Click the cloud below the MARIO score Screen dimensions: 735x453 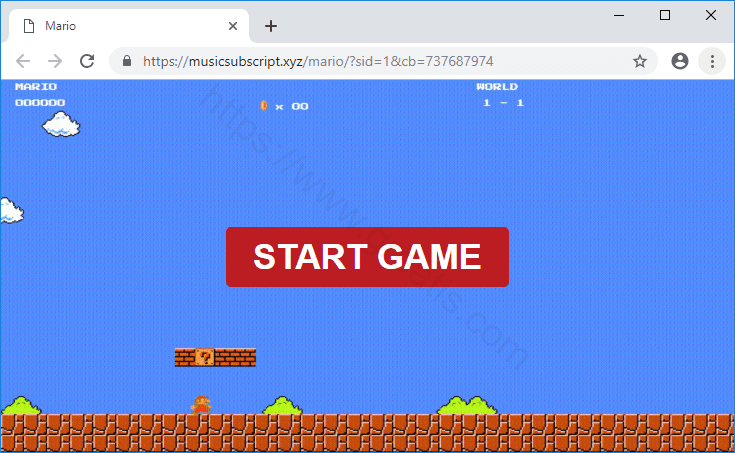tap(61, 124)
